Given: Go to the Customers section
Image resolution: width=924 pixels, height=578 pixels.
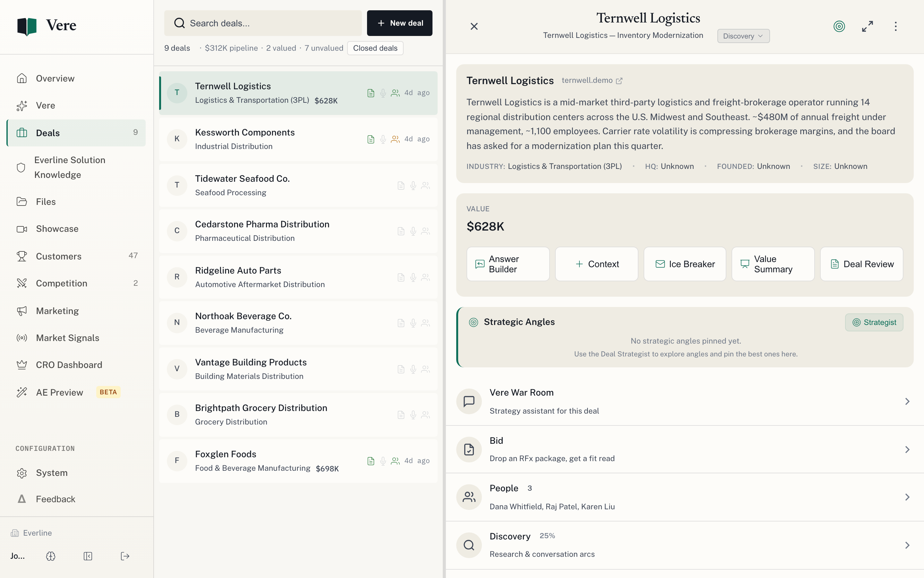Looking at the screenshot, I should coord(76,256).
